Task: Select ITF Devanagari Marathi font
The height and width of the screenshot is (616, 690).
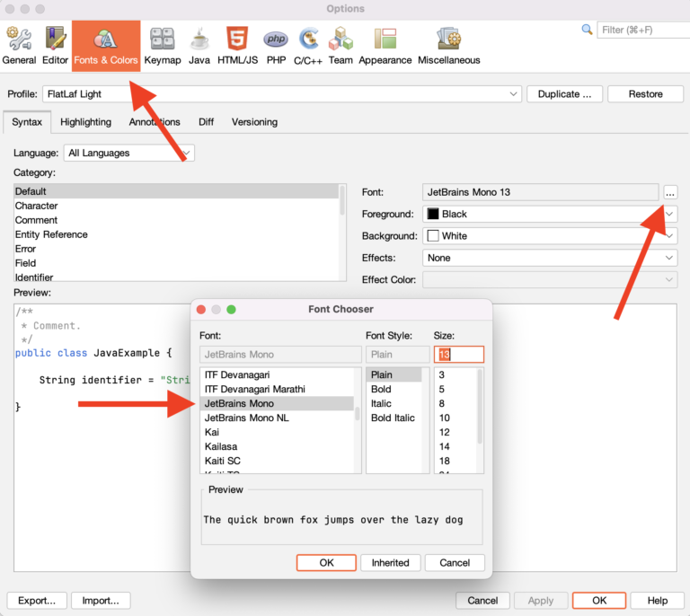Action: pyautogui.click(x=278, y=389)
